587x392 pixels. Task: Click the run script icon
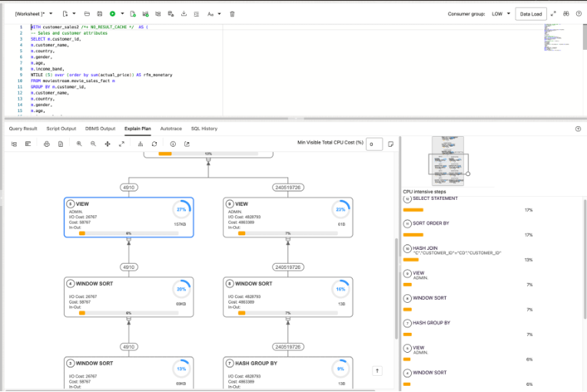[x=132, y=14]
